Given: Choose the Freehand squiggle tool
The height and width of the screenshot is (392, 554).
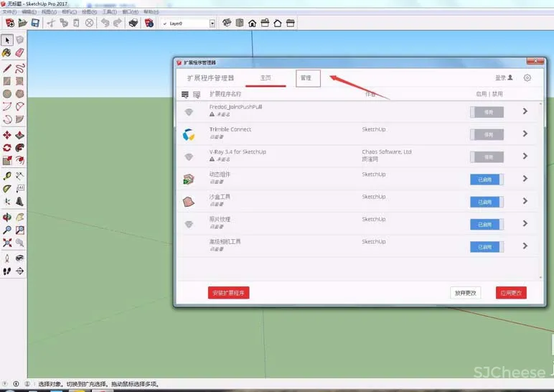Looking at the screenshot, I should pyautogui.click(x=20, y=68).
